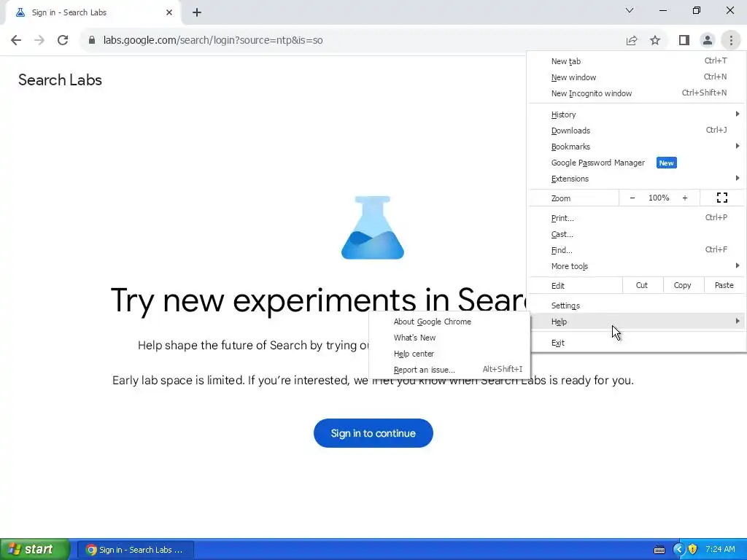747x560 pixels.
Task: Open Help center from submenu
Action: click(449, 354)
